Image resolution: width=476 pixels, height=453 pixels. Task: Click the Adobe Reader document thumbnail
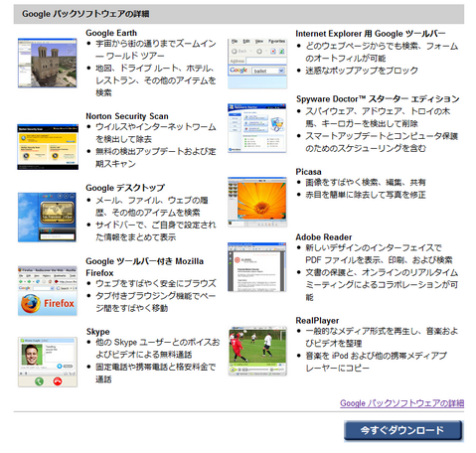click(256, 267)
